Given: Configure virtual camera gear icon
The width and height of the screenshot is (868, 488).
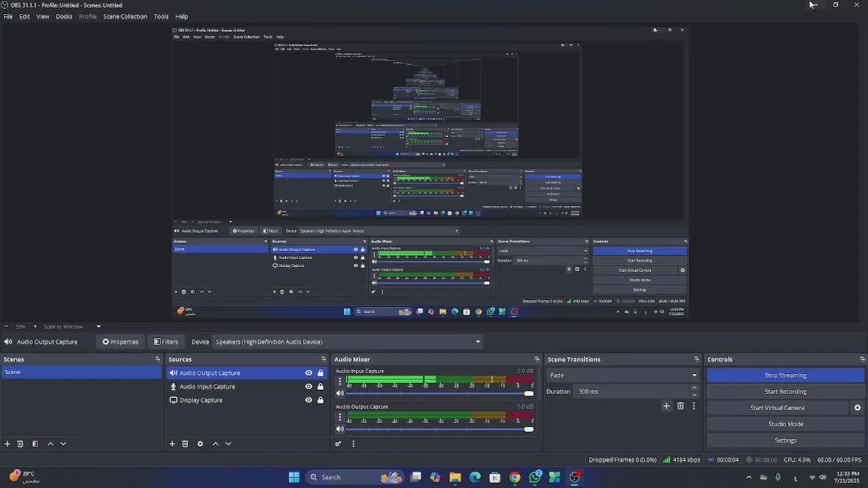Looking at the screenshot, I should 857,408.
